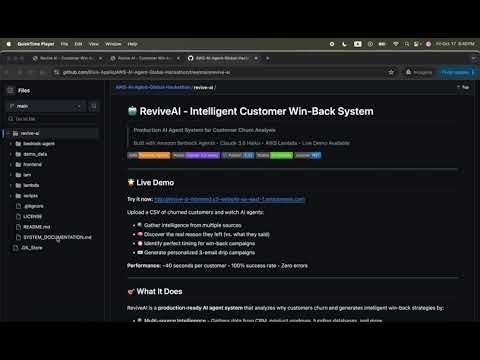Select the GitHub AWS-AI-Agent tab
This screenshot has height=360, width=480.
pos(223,58)
